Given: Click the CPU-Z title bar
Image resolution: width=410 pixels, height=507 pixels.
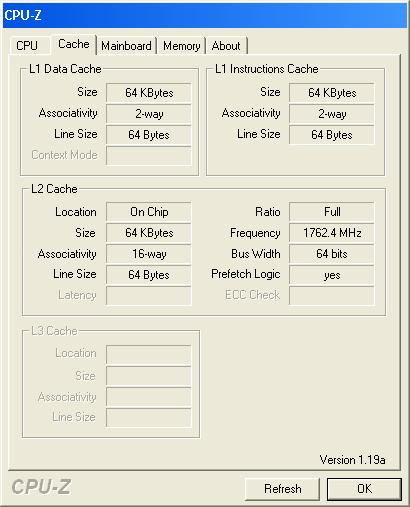Looking at the screenshot, I should pyautogui.click(x=205, y=15).
